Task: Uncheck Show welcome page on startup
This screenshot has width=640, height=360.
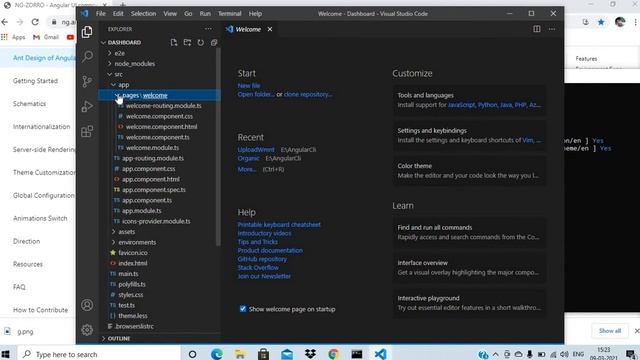Action: [x=243, y=309]
